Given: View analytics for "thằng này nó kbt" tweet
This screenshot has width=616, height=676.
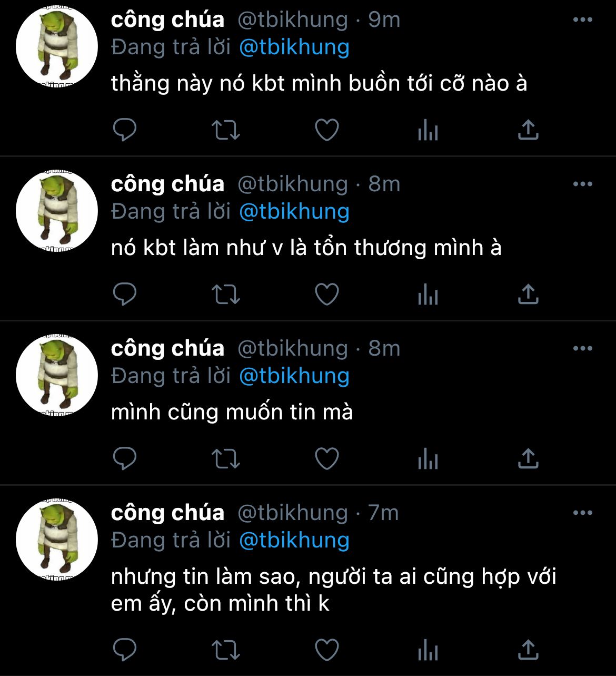Looking at the screenshot, I should [428, 130].
